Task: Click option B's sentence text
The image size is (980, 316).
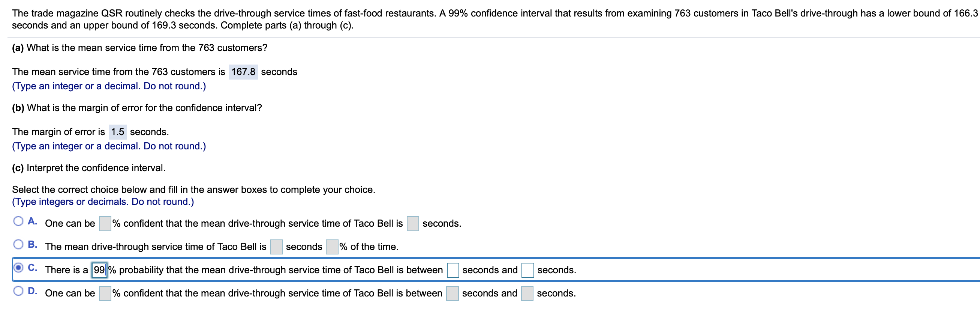Action: point(155,247)
